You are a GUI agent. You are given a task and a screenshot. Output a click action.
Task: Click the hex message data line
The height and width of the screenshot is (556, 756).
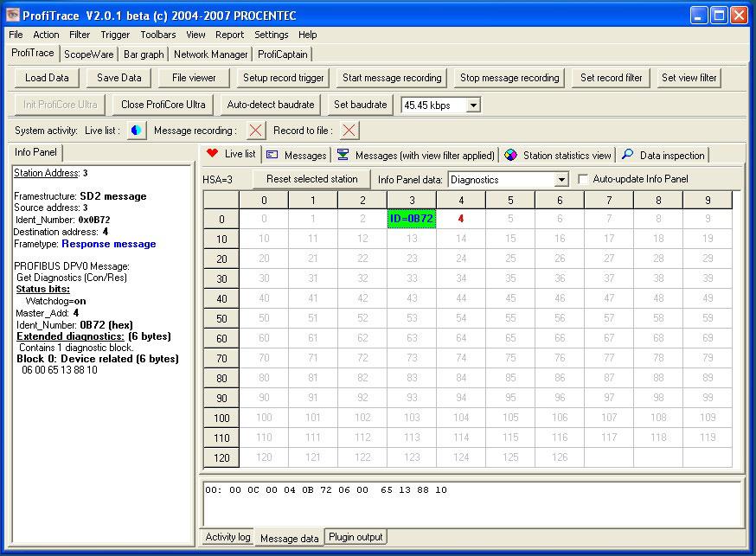(x=326, y=490)
